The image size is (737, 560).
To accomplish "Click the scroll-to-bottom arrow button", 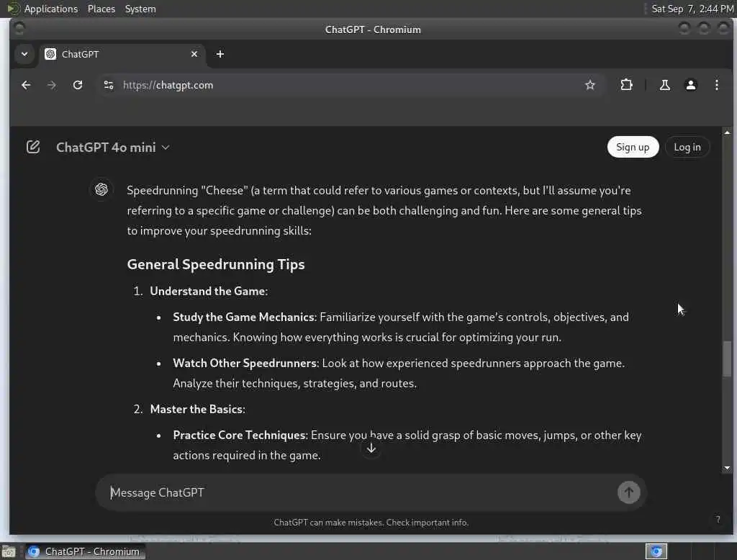I will point(371,448).
